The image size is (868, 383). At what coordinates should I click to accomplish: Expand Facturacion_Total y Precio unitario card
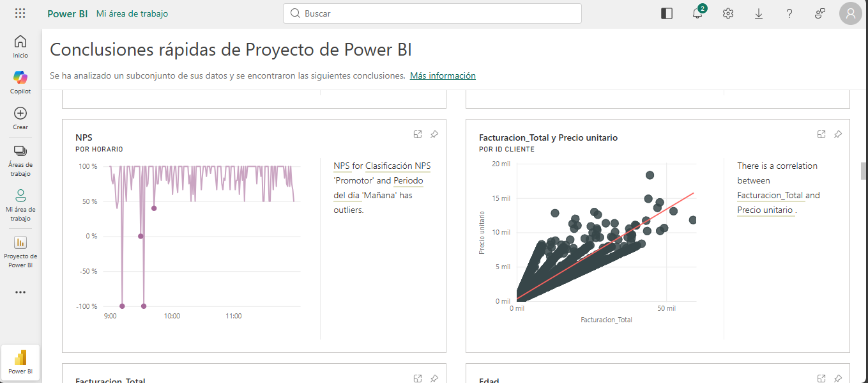(821, 134)
